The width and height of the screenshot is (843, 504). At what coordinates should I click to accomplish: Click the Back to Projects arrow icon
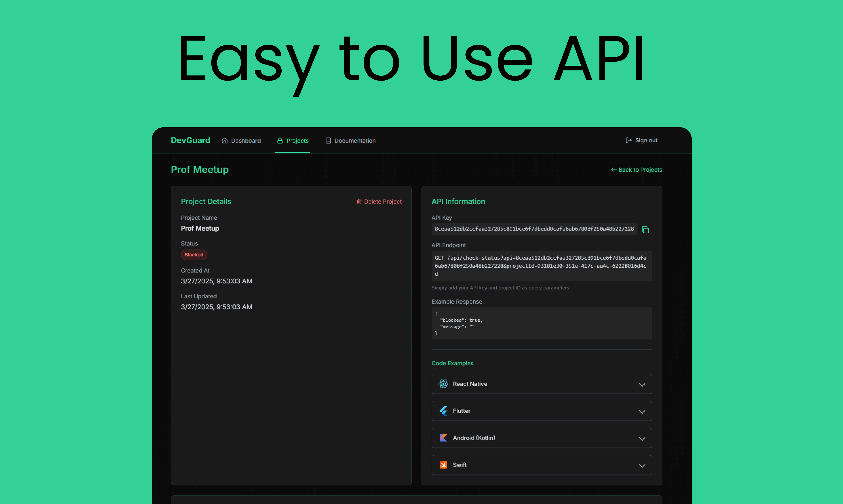point(613,170)
